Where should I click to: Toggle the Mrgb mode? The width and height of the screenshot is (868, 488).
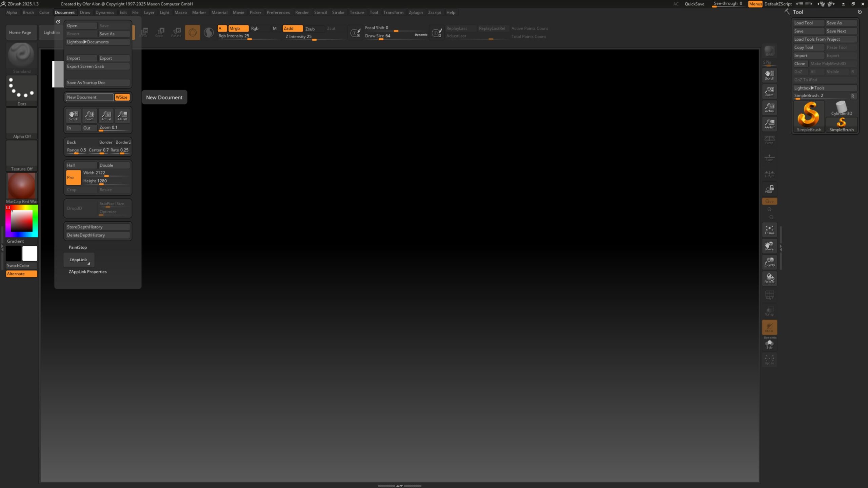click(238, 28)
